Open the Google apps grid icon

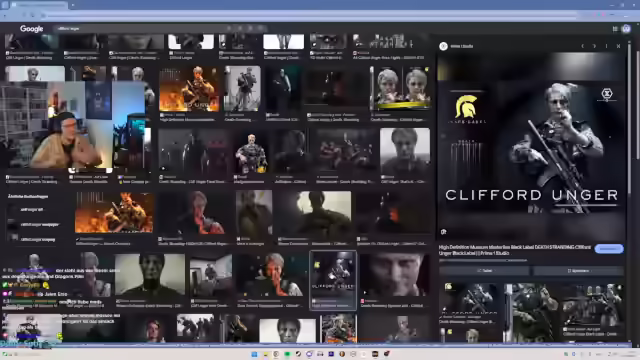pyautogui.click(x=615, y=29)
